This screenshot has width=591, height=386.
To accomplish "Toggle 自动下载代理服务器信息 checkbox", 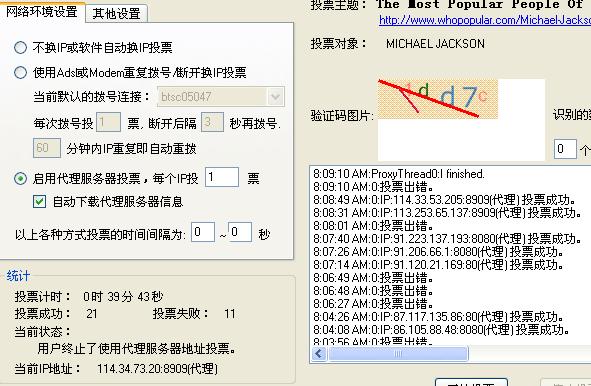I will 39,202.
